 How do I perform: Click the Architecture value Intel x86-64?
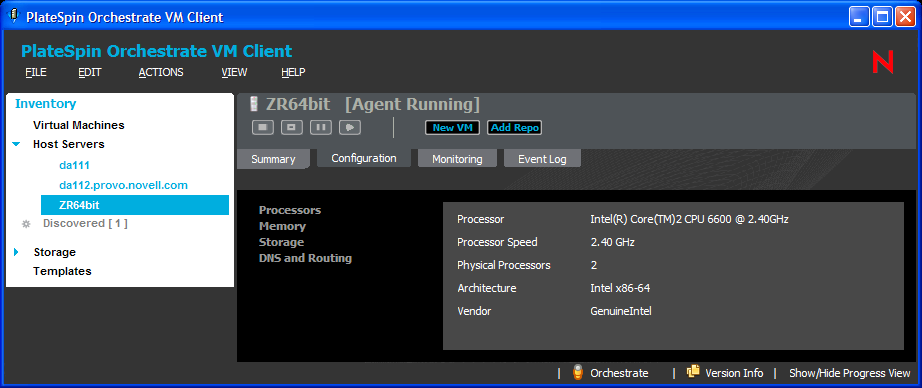620,288
